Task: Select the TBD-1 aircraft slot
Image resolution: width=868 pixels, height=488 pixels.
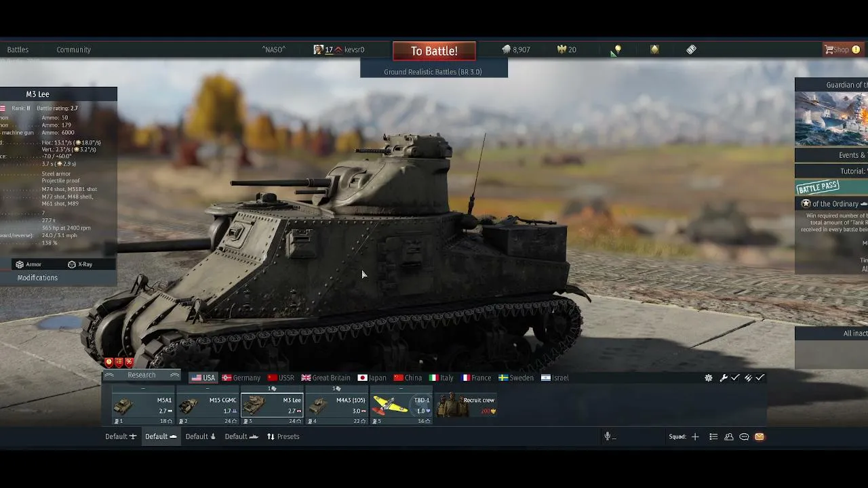Action: pyautogui.click(x=401, y=405)
